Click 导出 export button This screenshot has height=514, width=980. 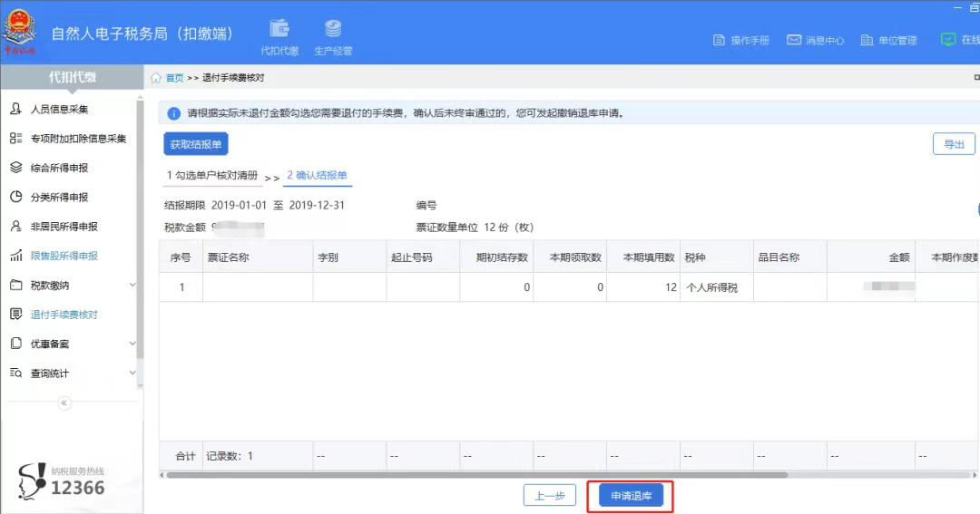(x=954, y=144)
